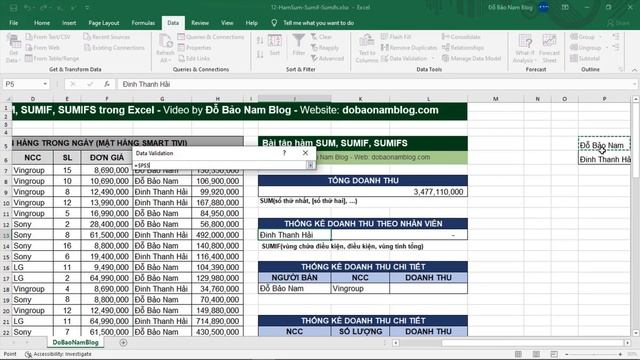This screenshot has height=360, width=640.
Task: Close the Data Validation dialog
Action: (305, 153)
